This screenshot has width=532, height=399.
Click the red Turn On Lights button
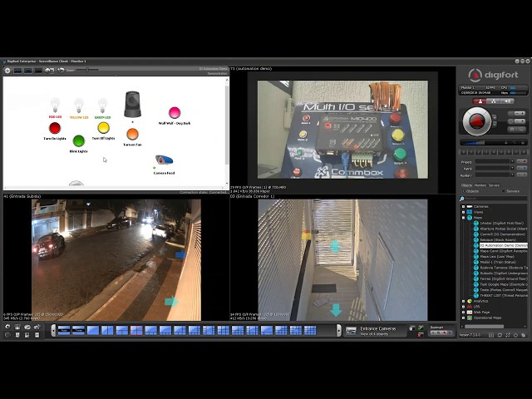click(x=55, y=128)
